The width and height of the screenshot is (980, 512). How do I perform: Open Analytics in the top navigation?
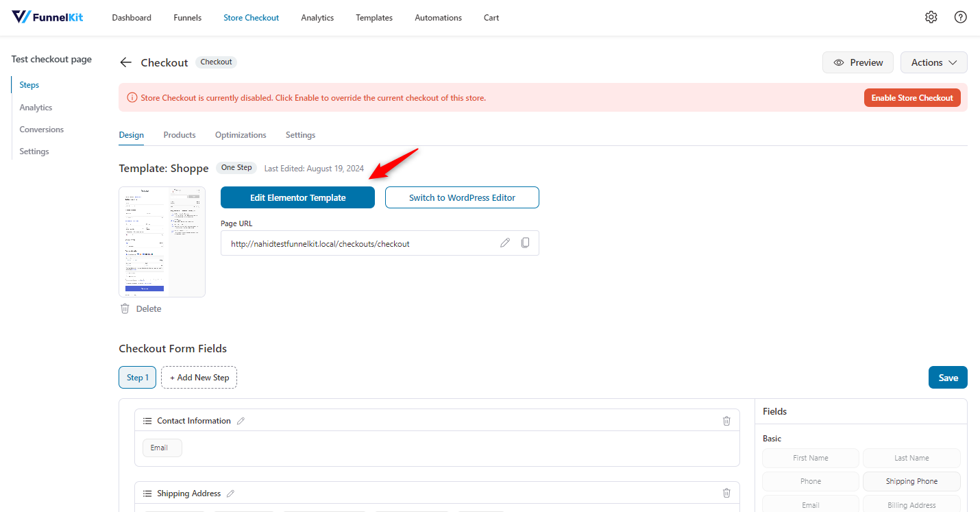coord(317,18)
